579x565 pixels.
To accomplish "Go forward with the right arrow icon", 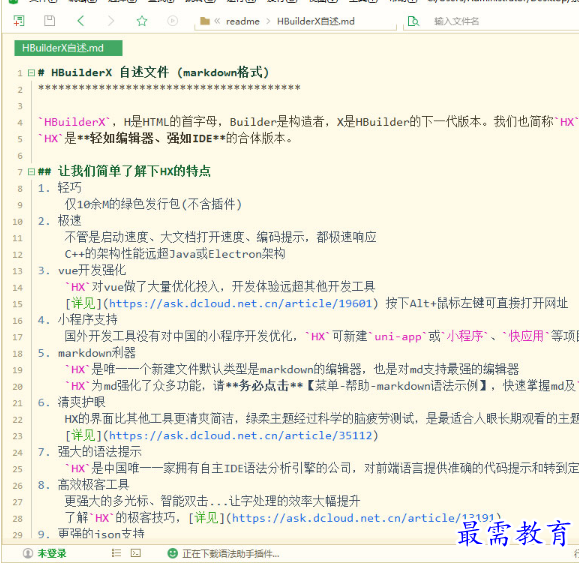I will coord(111,21).
